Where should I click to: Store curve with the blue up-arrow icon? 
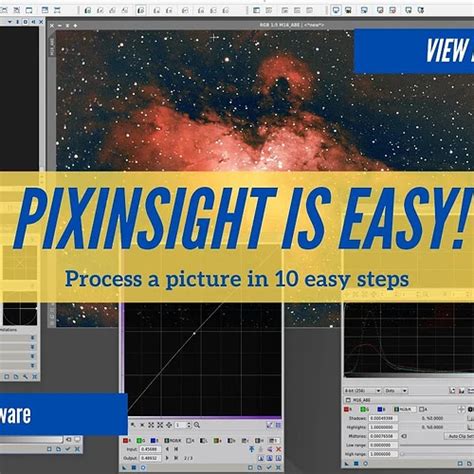(x=252, y=449)
